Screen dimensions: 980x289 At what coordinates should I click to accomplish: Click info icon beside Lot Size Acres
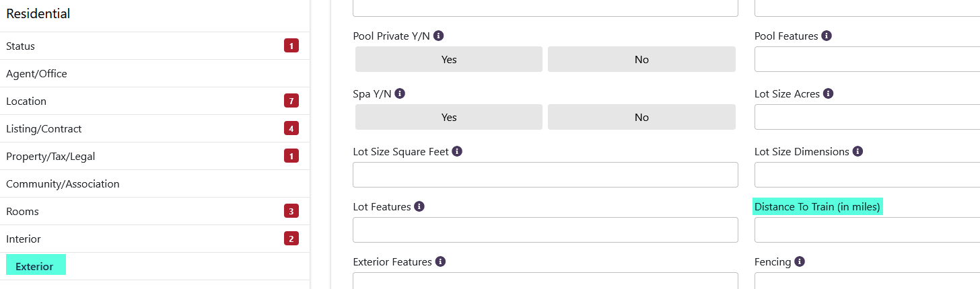(829, 93)
